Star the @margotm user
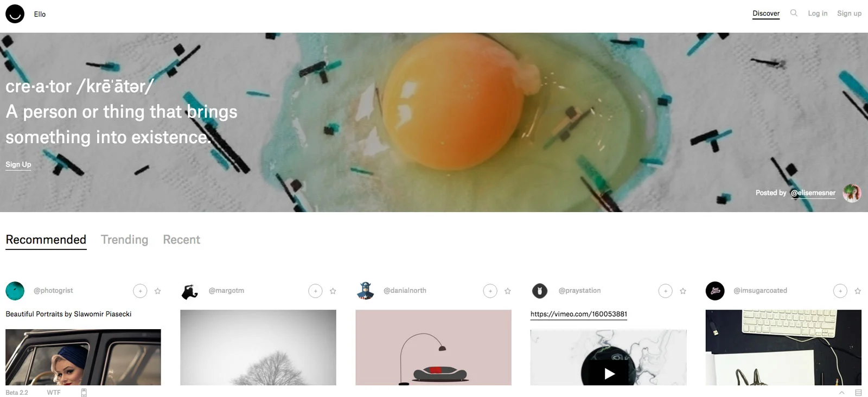This screenshot has width=868, height=397. point(333,291)
